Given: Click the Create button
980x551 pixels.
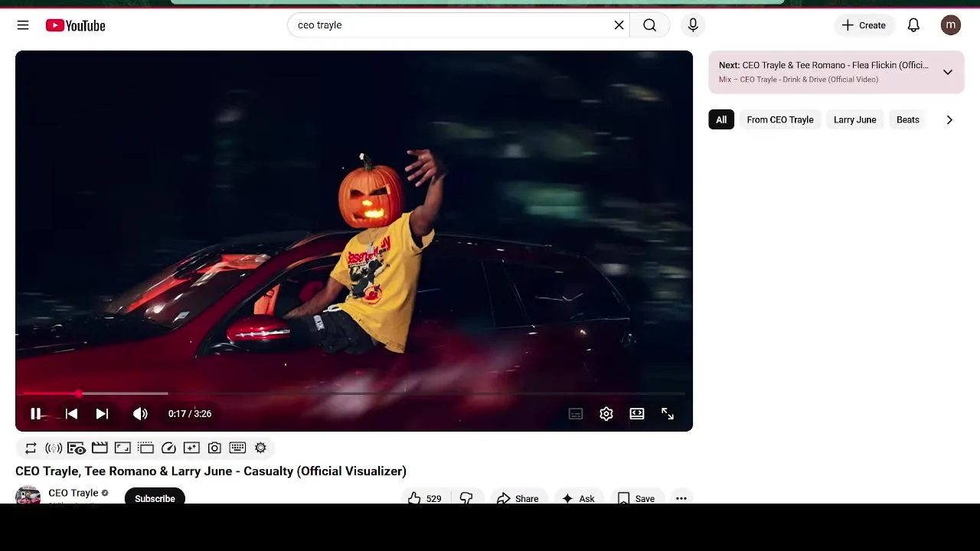Looking at the screenshot, I should click(x=864, y=25).
